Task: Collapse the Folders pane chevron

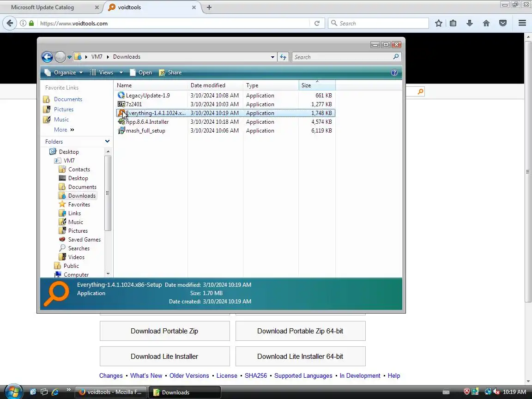Action: coord(107,141)
